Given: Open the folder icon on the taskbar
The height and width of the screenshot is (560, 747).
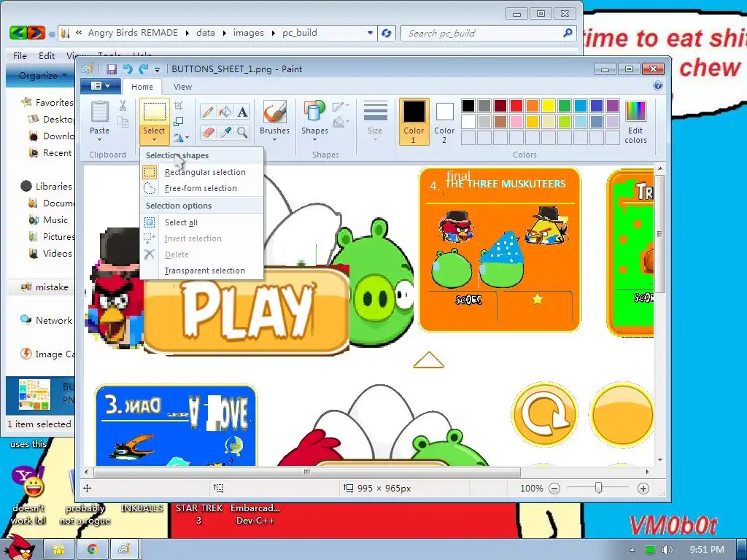Looking at the screenshot, I should click(x=59, y=550).
